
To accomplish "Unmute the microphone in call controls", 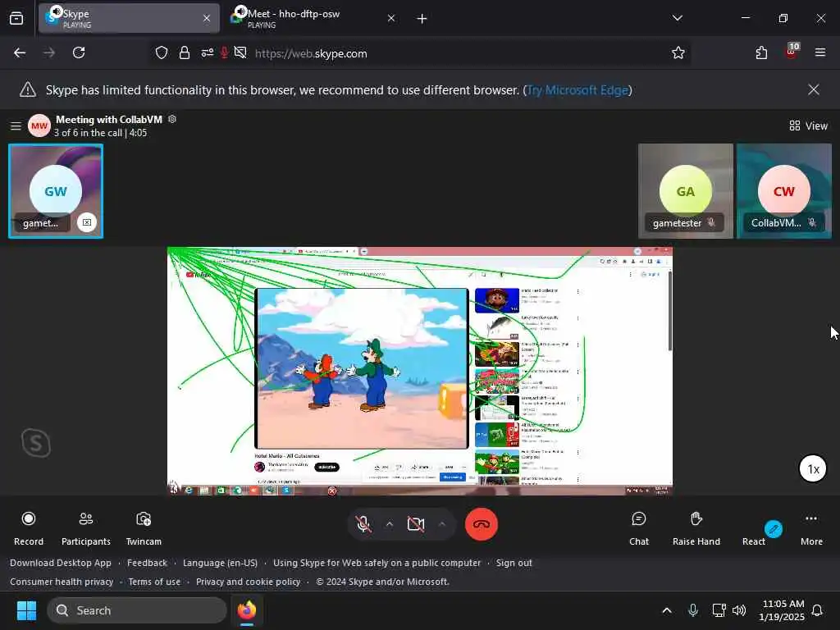I will tap(363, 524).
